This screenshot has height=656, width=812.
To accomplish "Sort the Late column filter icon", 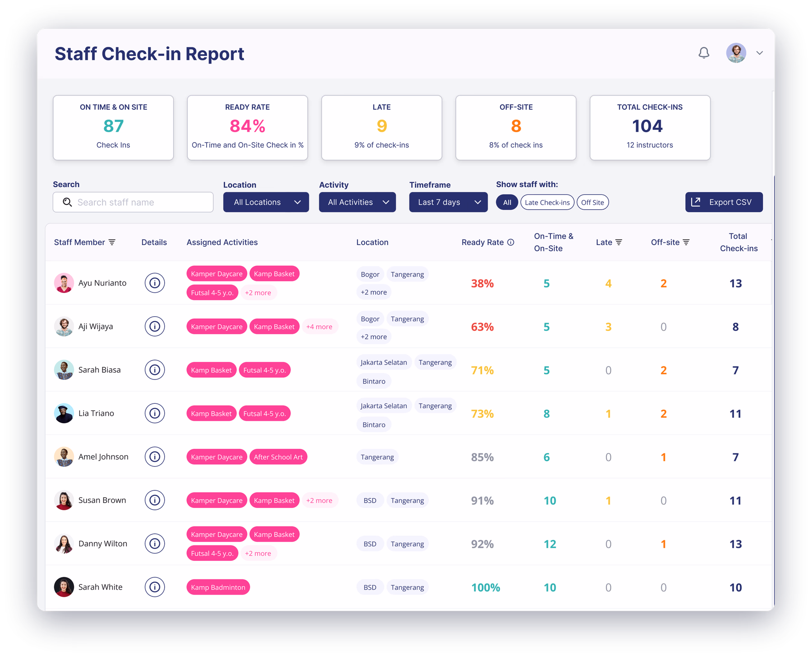I will 619,242.
